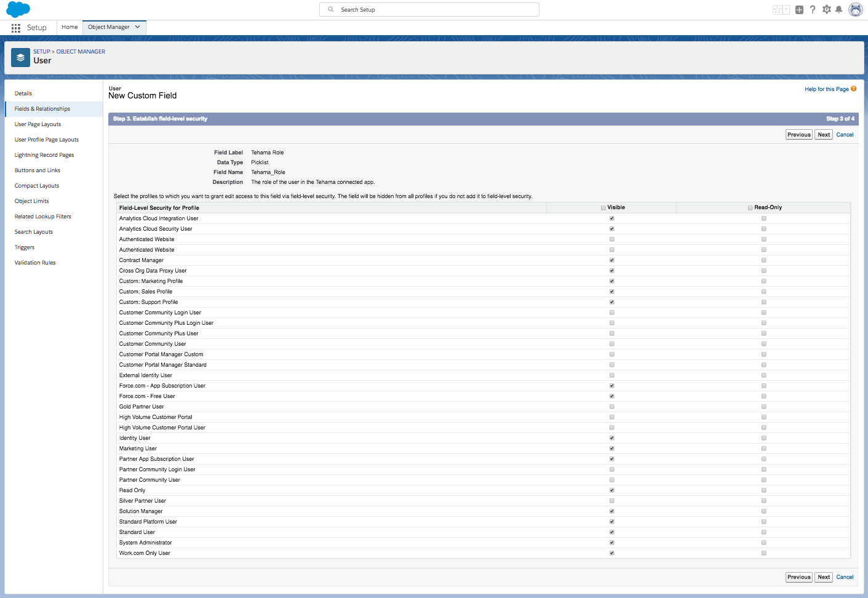
Task: Switch to the Home tab
Action: 70,27
